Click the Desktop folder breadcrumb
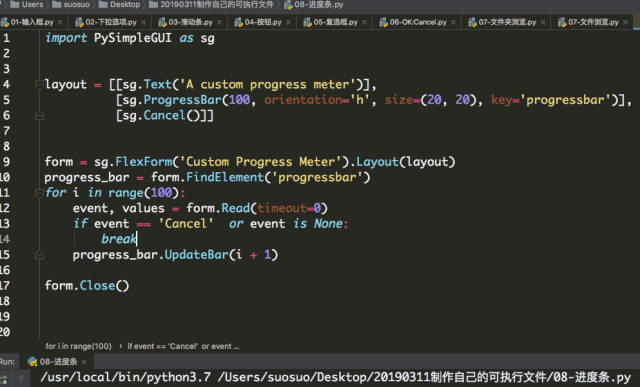This screenshot has height=387, width=640. point(120,4)
